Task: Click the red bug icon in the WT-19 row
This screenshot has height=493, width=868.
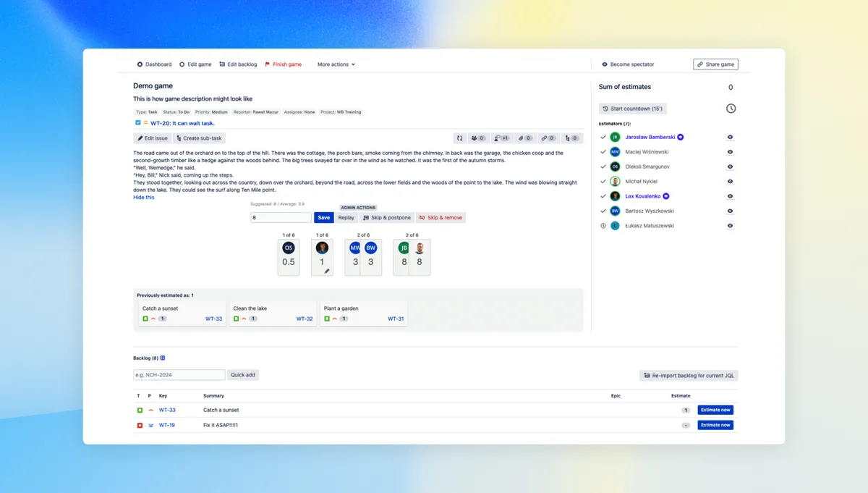Action: click(x=140, y=425)
